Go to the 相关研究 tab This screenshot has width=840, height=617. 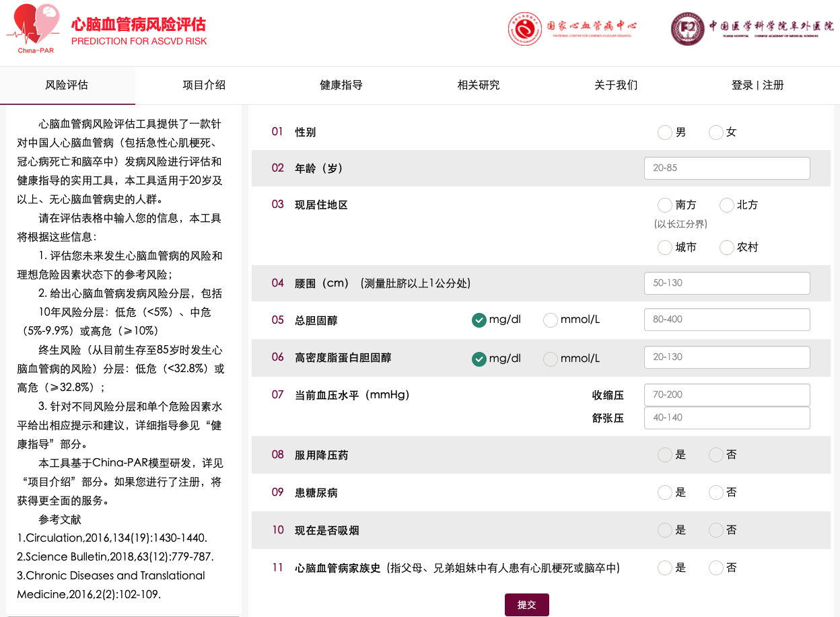click(479, 85)
